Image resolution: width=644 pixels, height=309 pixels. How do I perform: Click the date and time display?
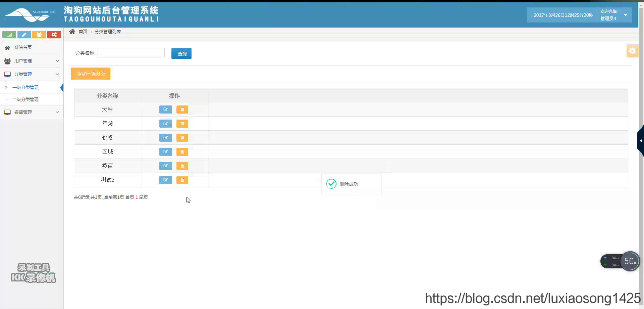tap(563, 15)
